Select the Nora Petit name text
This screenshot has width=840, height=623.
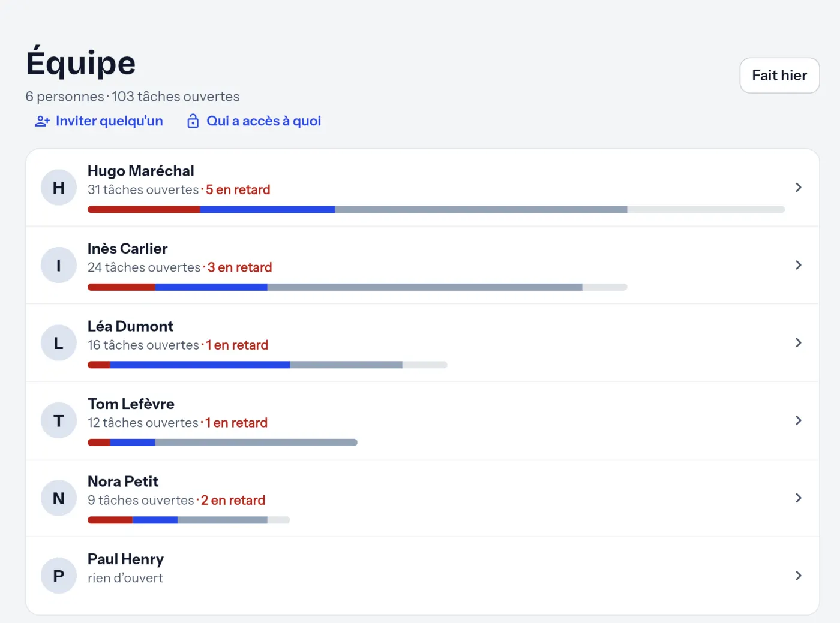(x=123, y=481)
